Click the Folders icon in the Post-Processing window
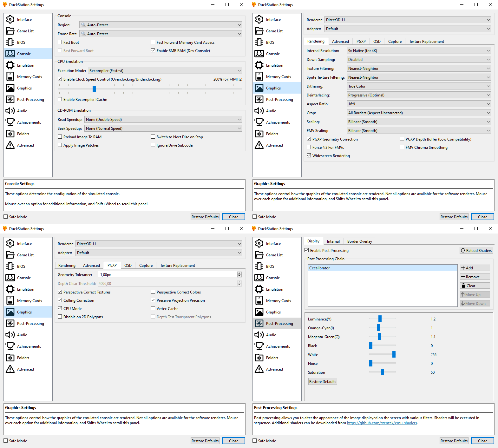Viewport: 498px width, 448px height. [259, 358]
